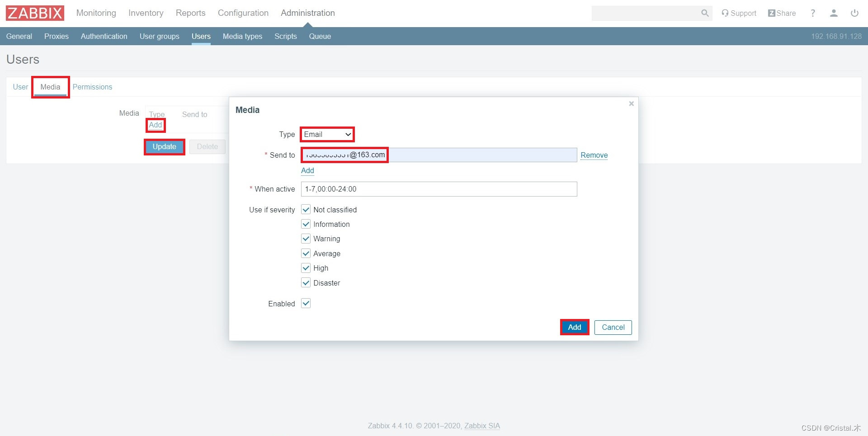Screen dimensions: 868x436
Task: Toggle the Not classified severity checkbox
Action: click(x=306, y=210)
